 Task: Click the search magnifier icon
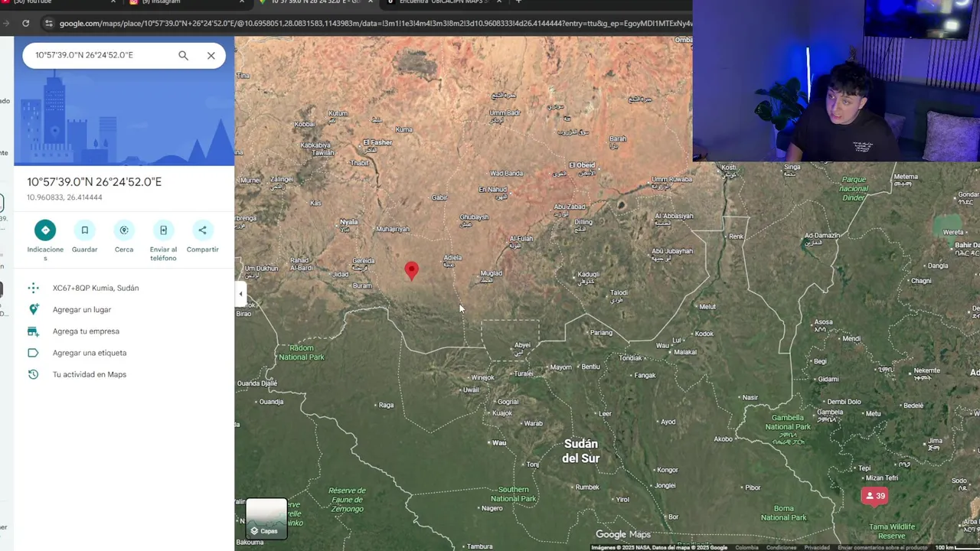click(x=183, y=55)
